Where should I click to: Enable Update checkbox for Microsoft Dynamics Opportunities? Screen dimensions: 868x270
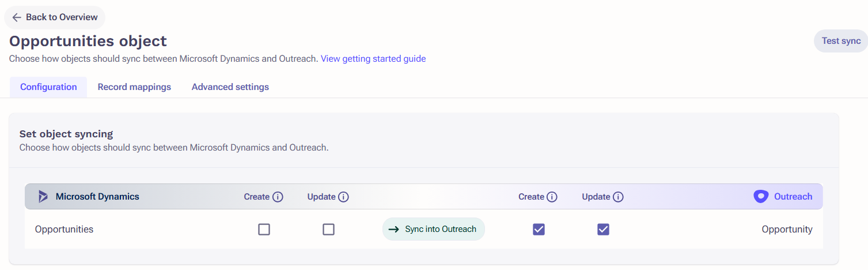point(328,230)
